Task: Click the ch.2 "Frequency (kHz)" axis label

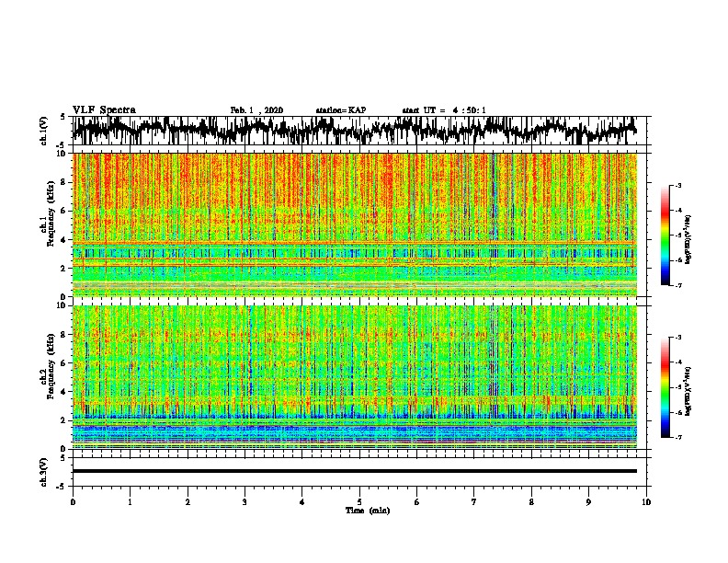Action: pyautogui.click(x=51, y=365)
